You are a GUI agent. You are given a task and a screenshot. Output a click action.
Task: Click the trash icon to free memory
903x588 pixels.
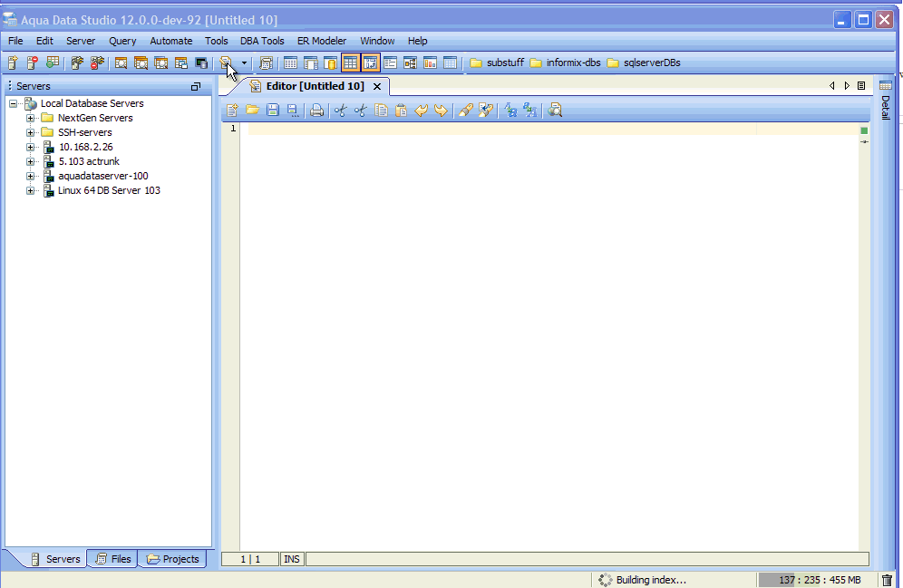(888, 580)
